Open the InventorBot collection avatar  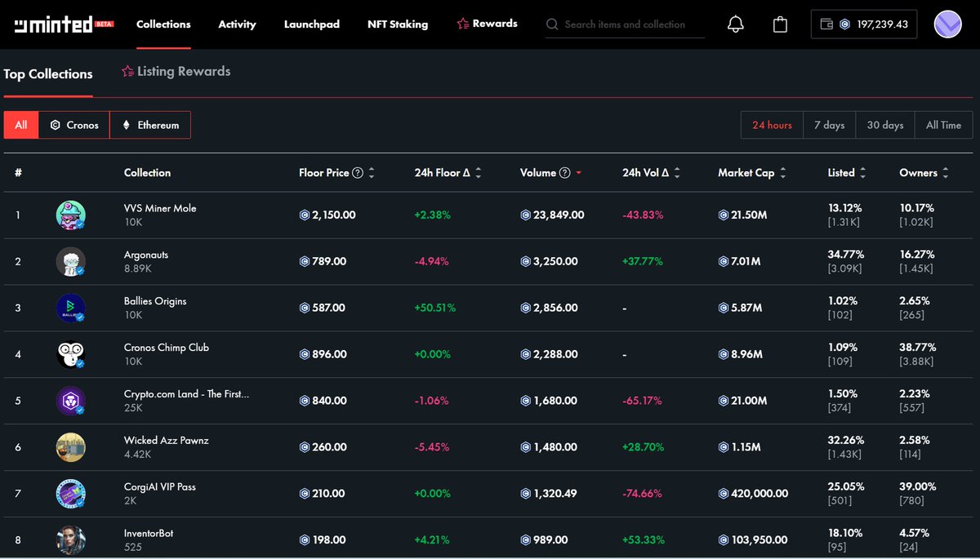coord(71,540)
